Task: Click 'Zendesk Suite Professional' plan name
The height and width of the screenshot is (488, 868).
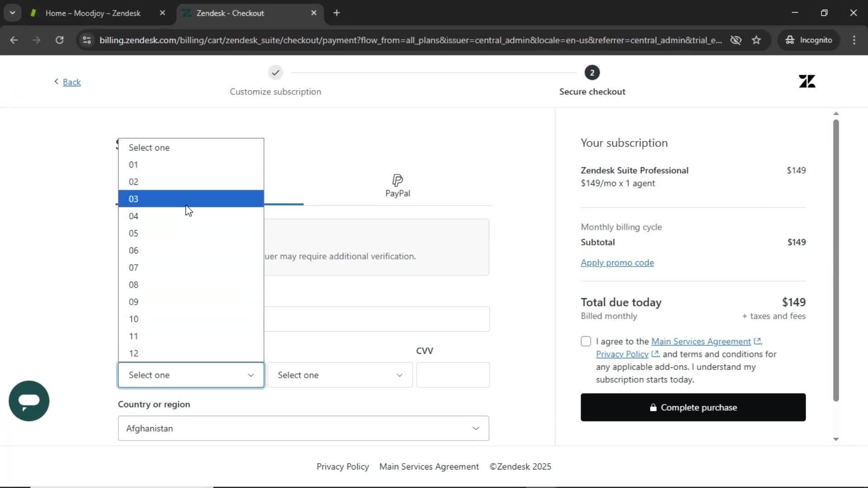Action: tap(634, 170)
